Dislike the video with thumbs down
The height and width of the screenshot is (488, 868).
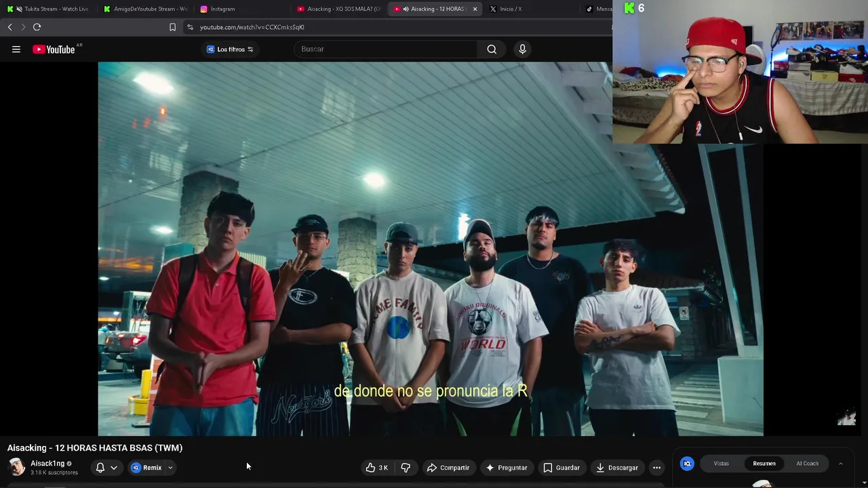coord(406,468)
